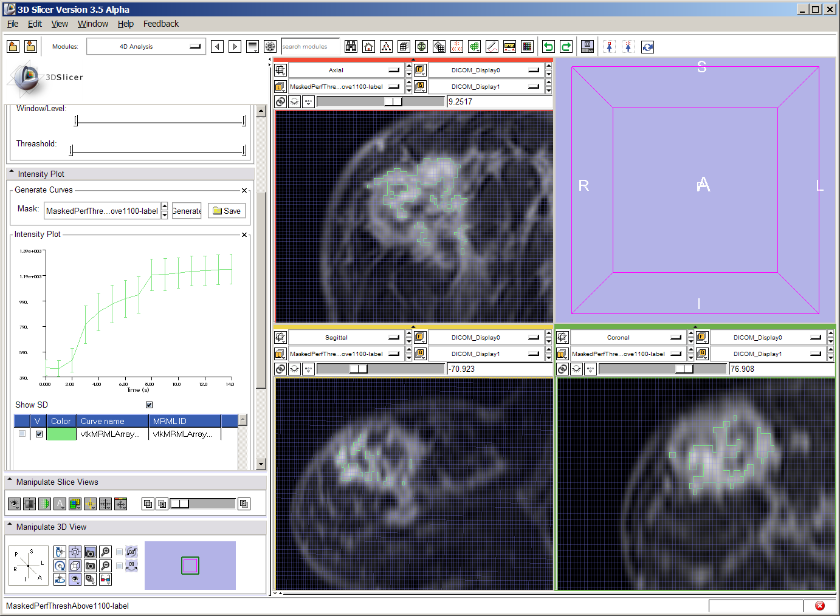Click the search modules input field
840x616 pixels.
pos(310,47)
